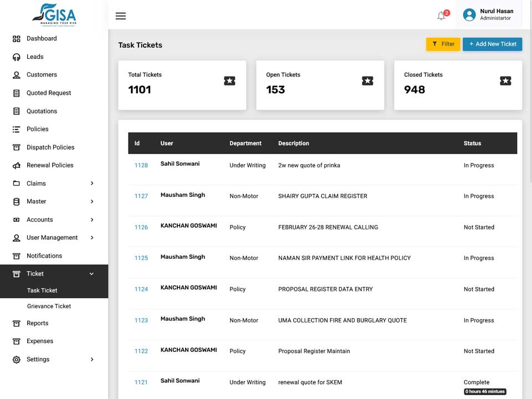Screen dimensions: 532x399
Task: Expand the Claims submenu chevron
Action: 92,183
